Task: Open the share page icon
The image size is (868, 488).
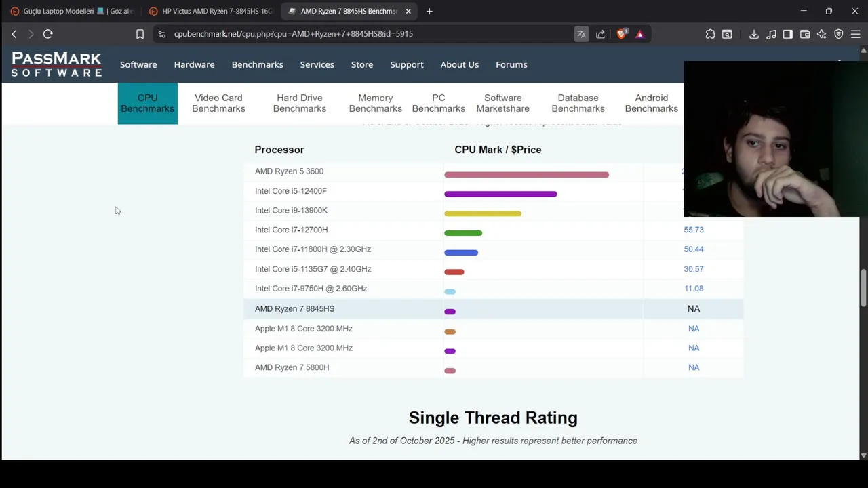Action: coord(600,34)
